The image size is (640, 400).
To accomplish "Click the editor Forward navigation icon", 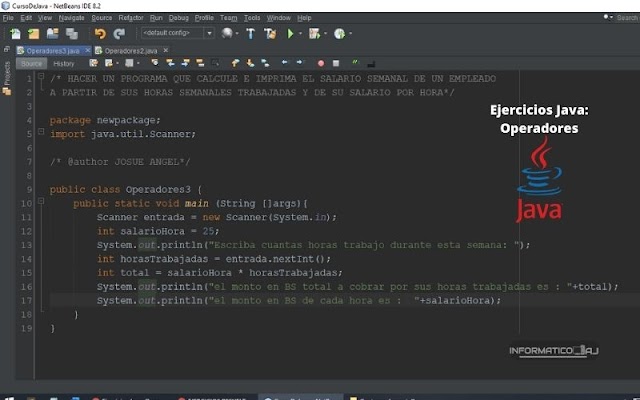I will [x=129, y=63].
